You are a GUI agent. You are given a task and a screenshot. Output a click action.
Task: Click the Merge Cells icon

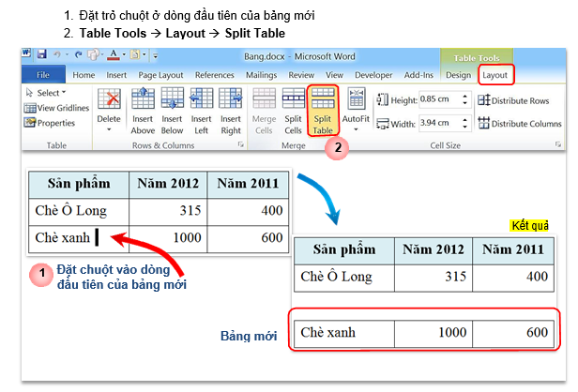click(x=265, y=111)
